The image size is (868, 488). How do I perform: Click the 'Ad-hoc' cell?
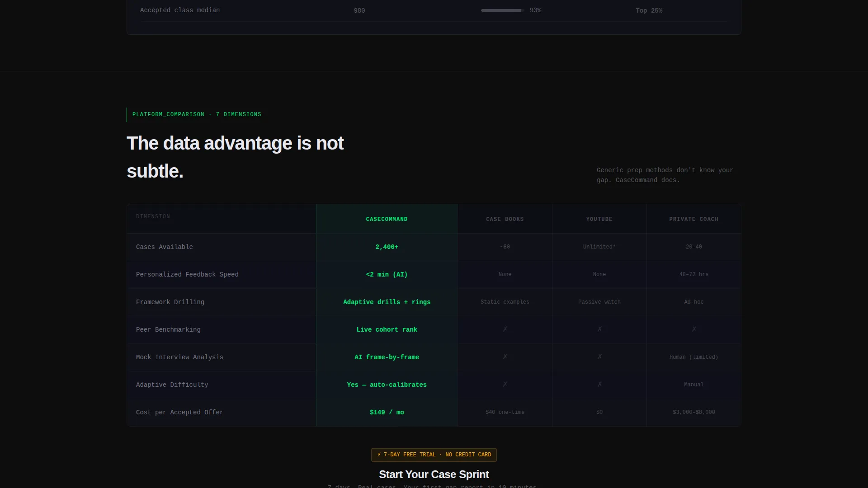tap(694, 302)
